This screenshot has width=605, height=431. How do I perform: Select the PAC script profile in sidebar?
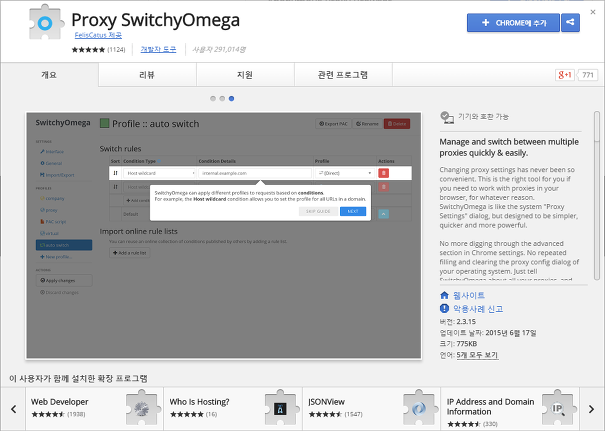tap(53, 221)
